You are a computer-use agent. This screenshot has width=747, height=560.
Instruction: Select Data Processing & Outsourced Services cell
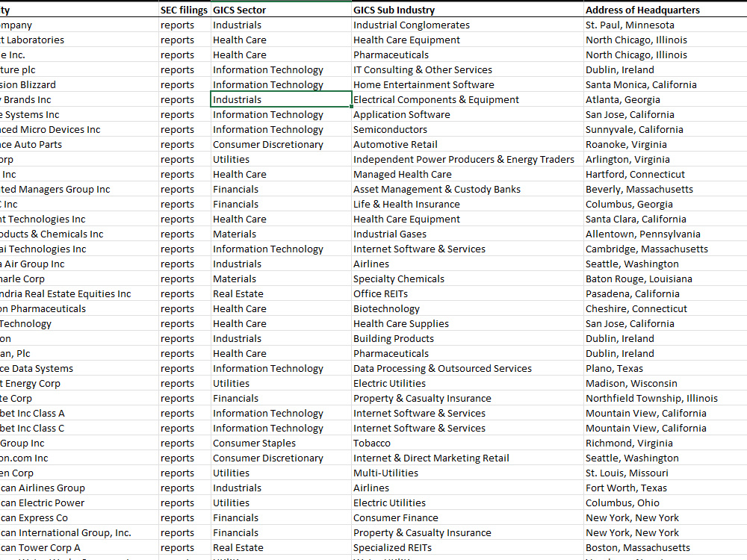click(467, 368)
